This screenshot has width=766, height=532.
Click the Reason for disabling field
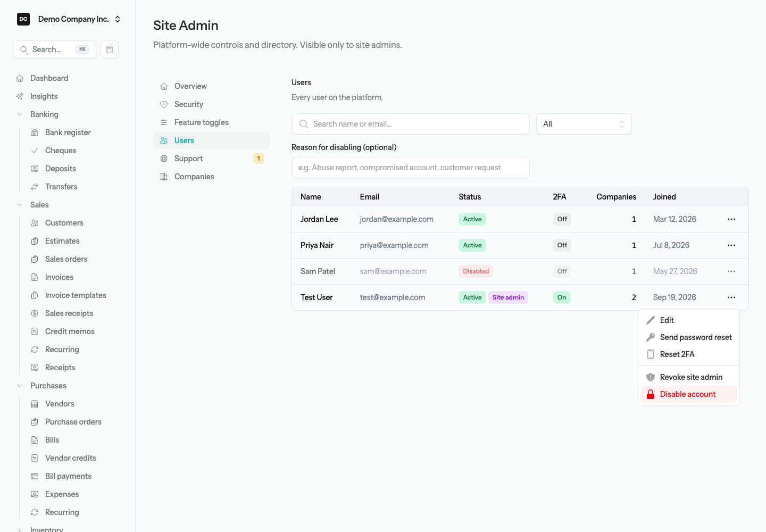(x=411, y=168)
